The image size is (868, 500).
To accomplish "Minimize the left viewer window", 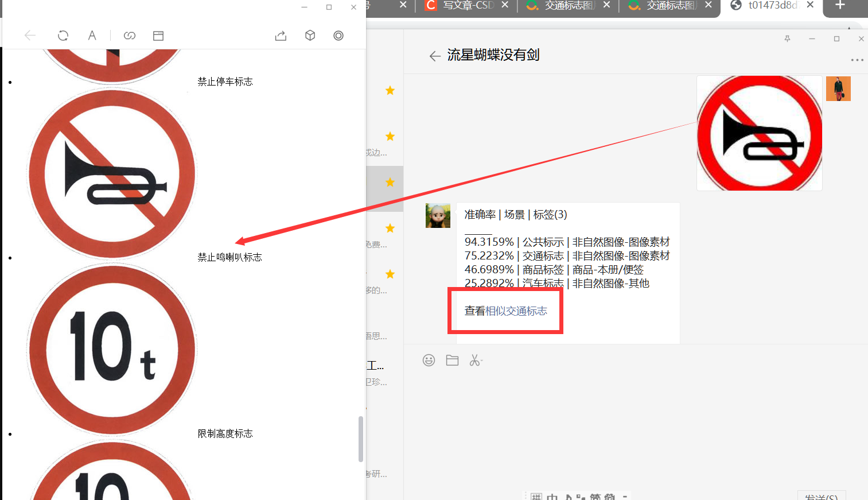I will pos(304,7).
